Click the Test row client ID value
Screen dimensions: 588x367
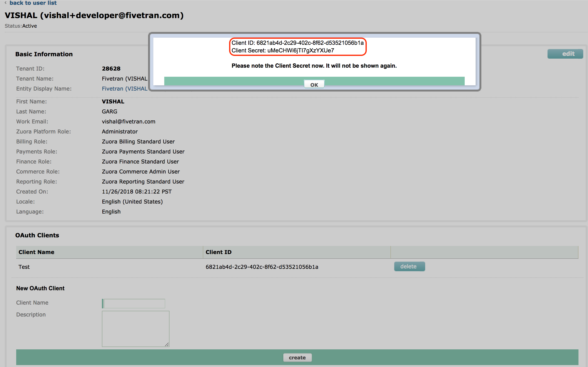262,267
